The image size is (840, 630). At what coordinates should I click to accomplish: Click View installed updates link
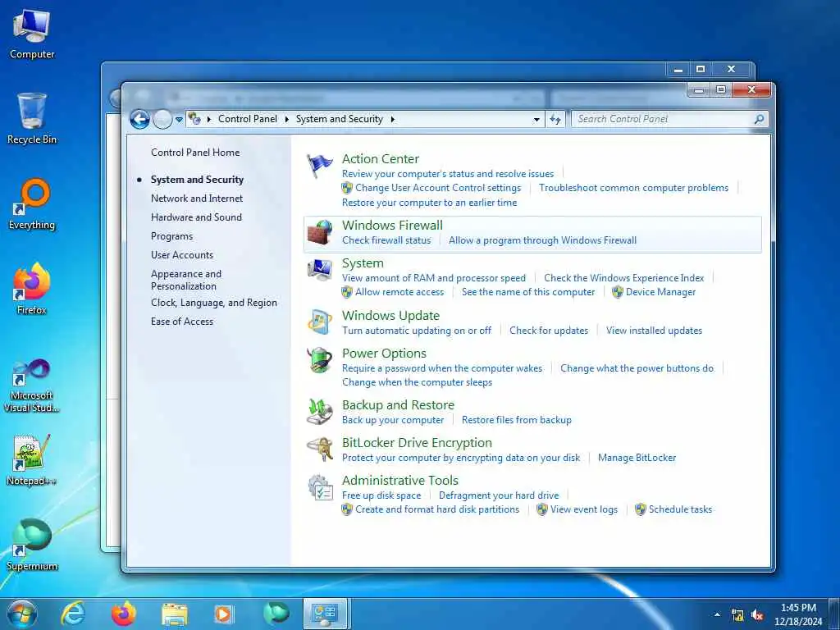tap(654, 331)
